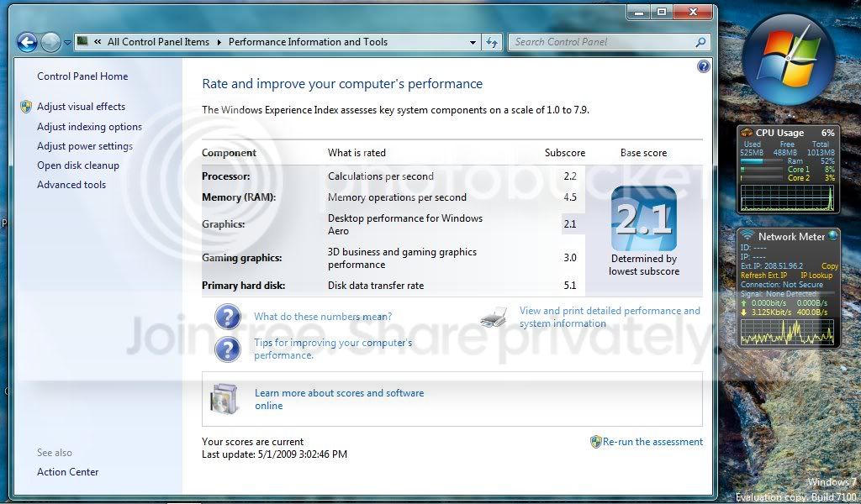Click shield icon beside Re-run the assessment
This screenshot has width=861, height=504.
(x=596, y=442)
